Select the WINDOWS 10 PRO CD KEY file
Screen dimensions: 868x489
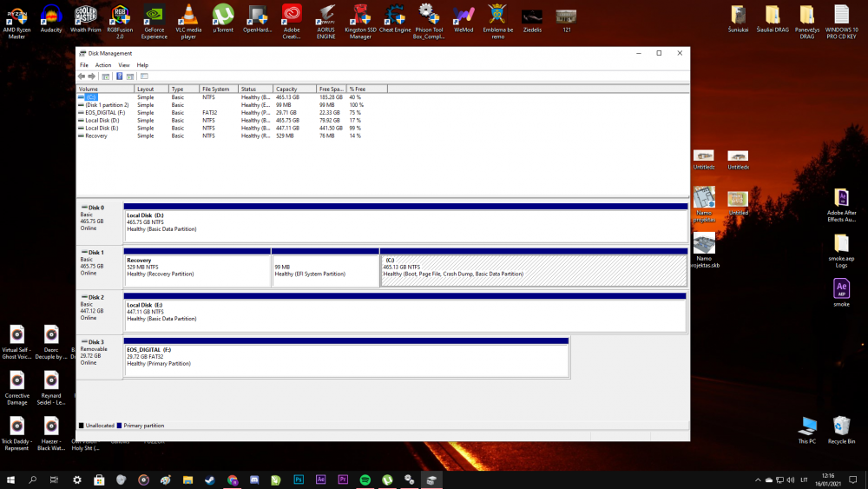pos(841,23)
